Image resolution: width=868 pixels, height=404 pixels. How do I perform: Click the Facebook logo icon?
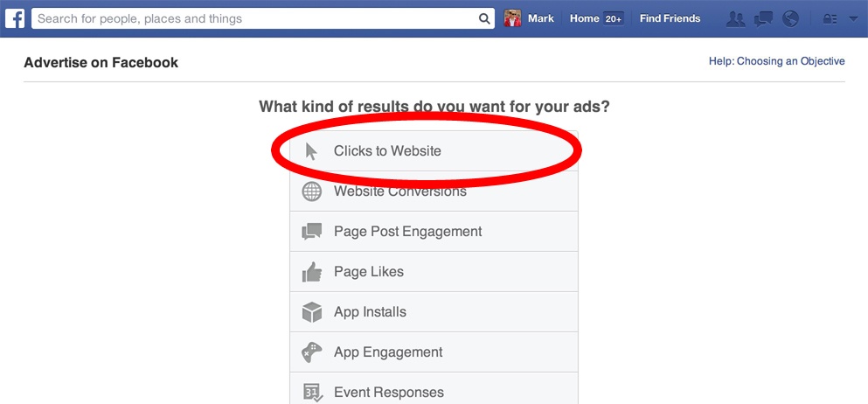tap(15, 18)
